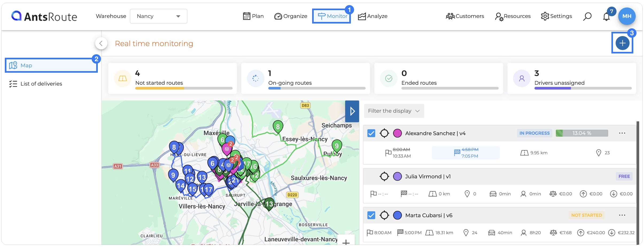Click the On-going routes spinner icon
This screenshot has height=247, width=644.
pos(255,78)
